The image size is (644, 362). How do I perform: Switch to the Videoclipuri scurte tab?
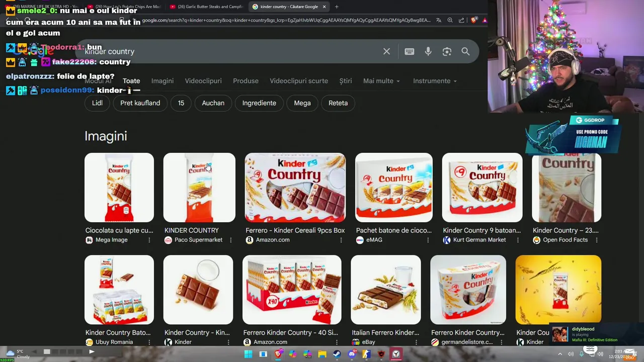pyautogui.click(x=299, y=81)
